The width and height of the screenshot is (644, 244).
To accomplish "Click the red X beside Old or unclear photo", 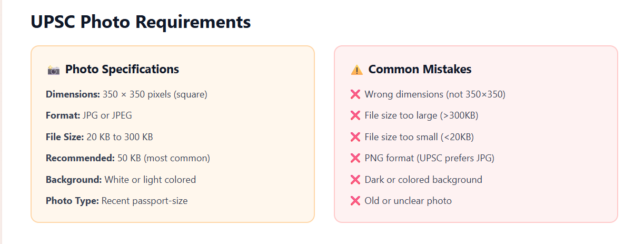I will (355, 201).
